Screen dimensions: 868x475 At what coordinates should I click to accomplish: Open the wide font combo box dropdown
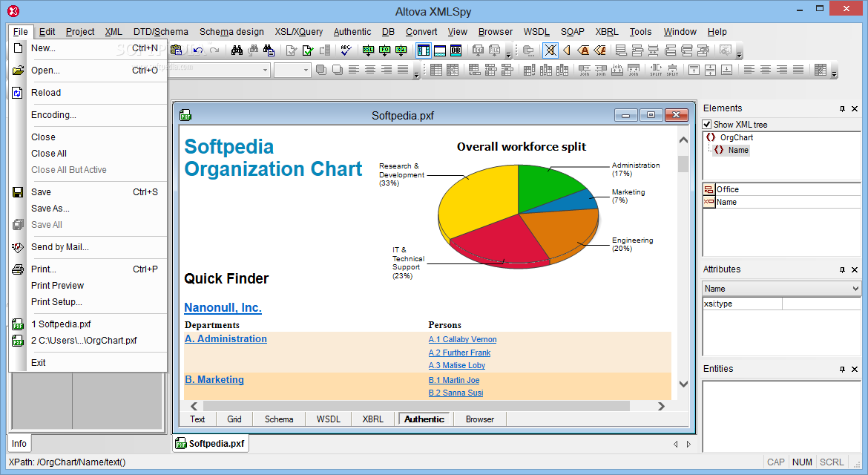265,70
